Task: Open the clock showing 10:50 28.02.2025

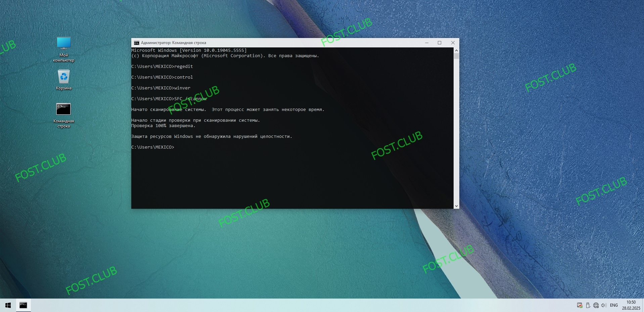Action: point(631,305)
